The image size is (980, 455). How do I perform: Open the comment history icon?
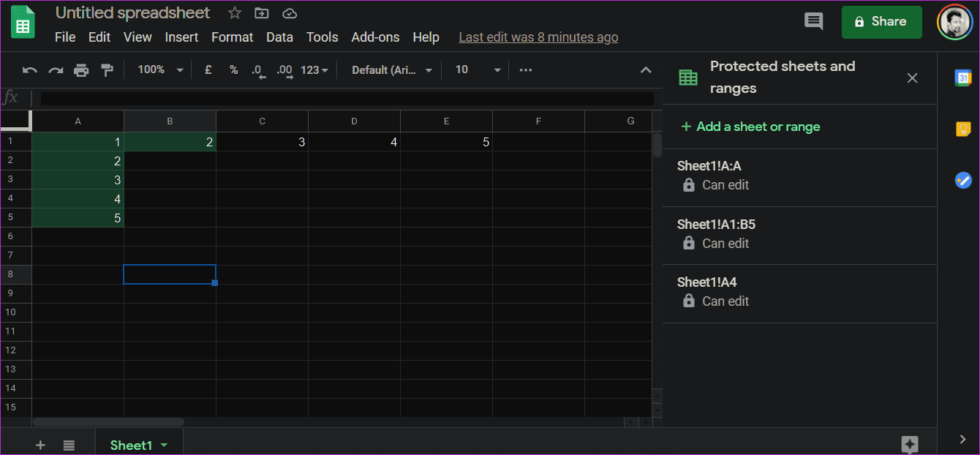(x=813, y=21)
